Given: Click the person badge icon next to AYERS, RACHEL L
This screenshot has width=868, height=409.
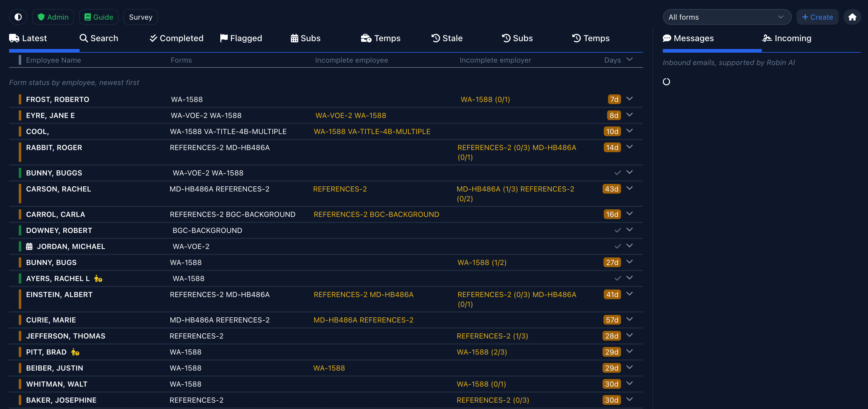Looking at the screenshot, I should pyautogui.click(x=98, y=279).
